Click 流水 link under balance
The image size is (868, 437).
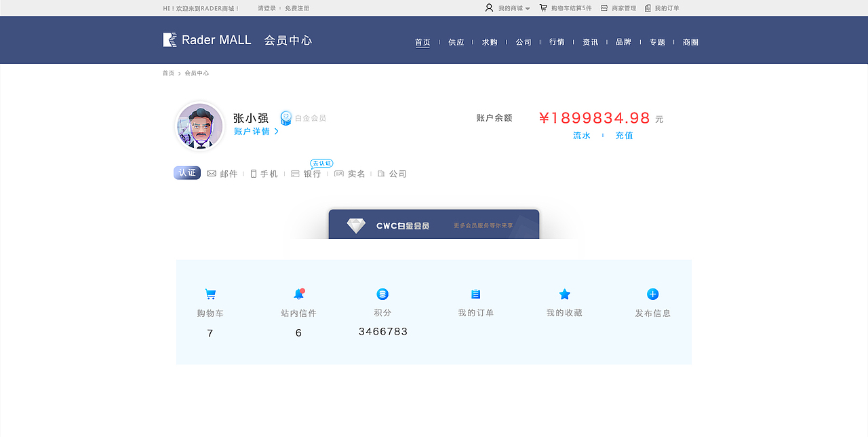pyautogui.click(x=582, y=136)
